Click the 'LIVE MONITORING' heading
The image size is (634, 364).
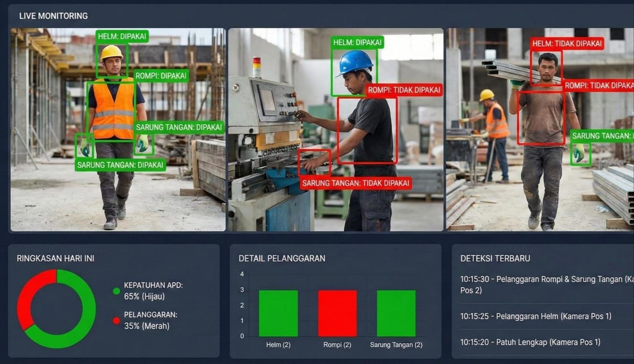(x=53, y=16)
